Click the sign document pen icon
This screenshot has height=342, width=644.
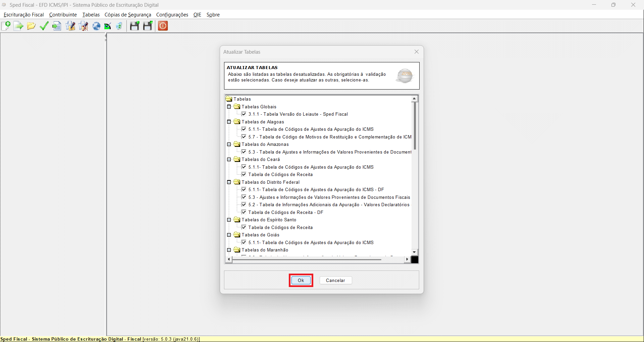[70, 26]
